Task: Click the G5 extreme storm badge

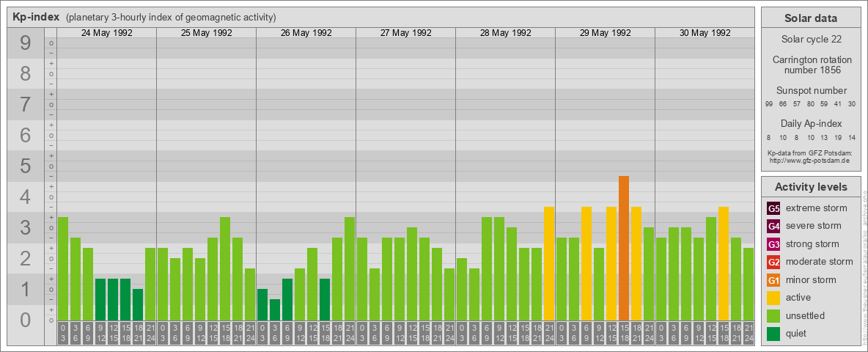Action: click(x=773, y=208)
